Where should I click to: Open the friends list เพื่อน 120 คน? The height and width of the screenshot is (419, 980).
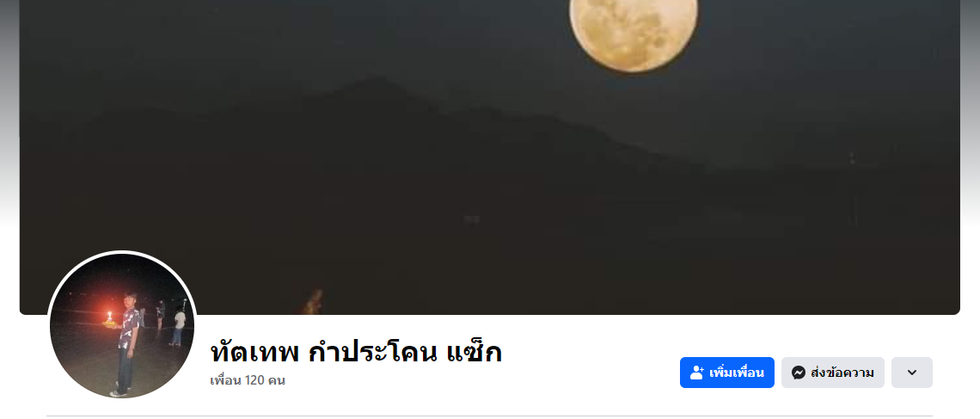click(248, 380)
